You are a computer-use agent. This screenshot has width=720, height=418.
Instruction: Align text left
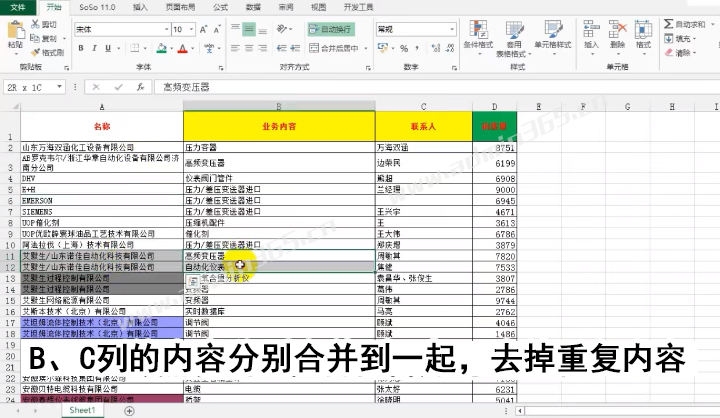click(235, 48)
